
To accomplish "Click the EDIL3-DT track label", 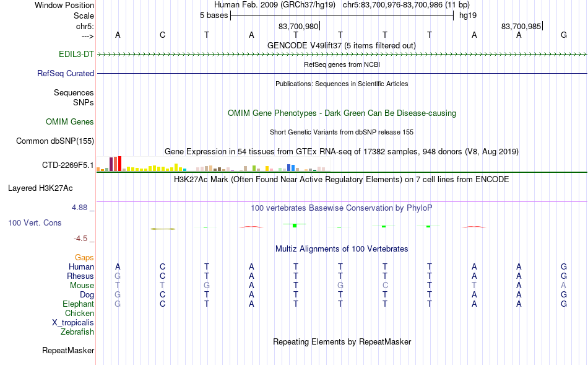I will click(76, 54).
